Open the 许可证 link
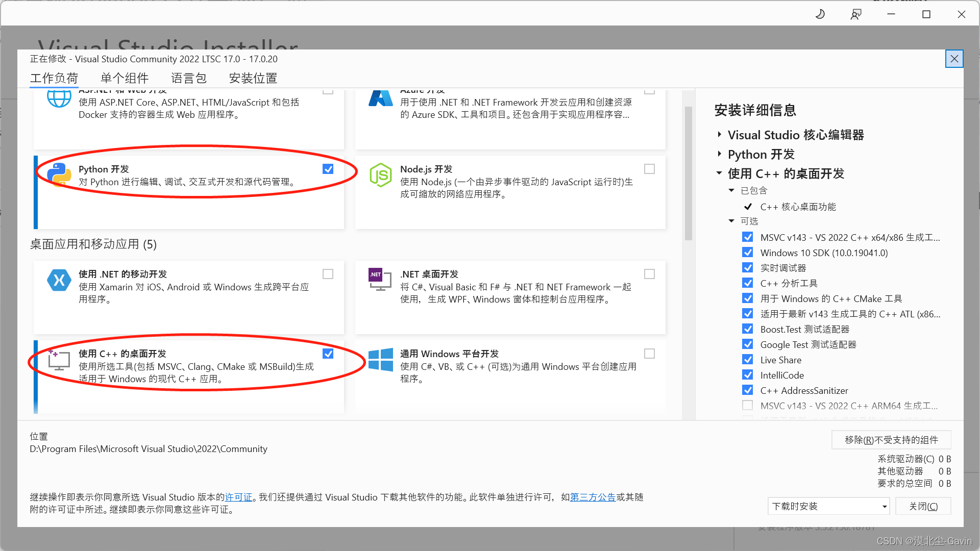The width and height of the screenshot is (980, 551). 239,497
